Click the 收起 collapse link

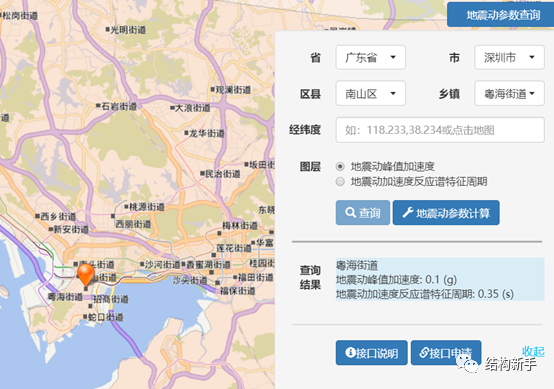pyautogui.click(x=534, y=352)
